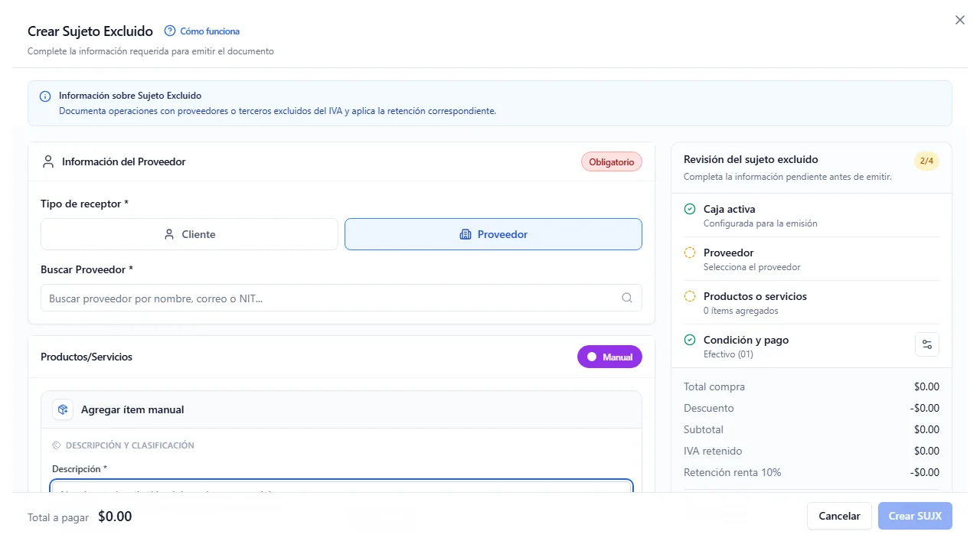The image size is (980, 551).
Task: Click the pending circle icon for Proveedor
Action: tap(690, 253)
